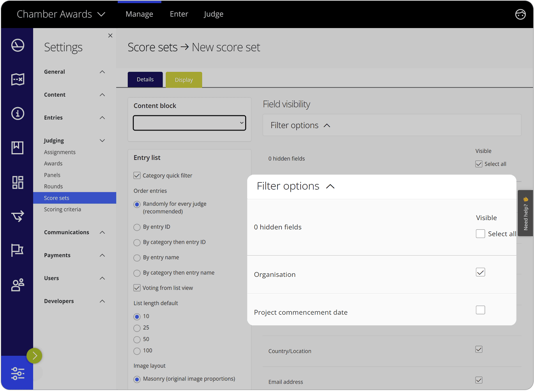The height and width of the screenshot is (392, 534).
Task: Open the Content block dropdown
Action: 189,123
